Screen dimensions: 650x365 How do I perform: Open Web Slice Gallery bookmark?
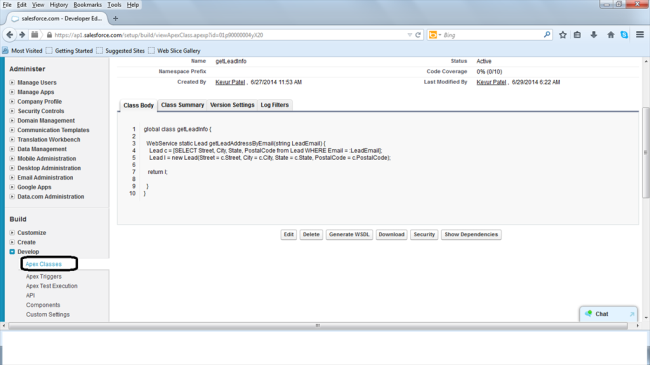click(x=174, y=51)
